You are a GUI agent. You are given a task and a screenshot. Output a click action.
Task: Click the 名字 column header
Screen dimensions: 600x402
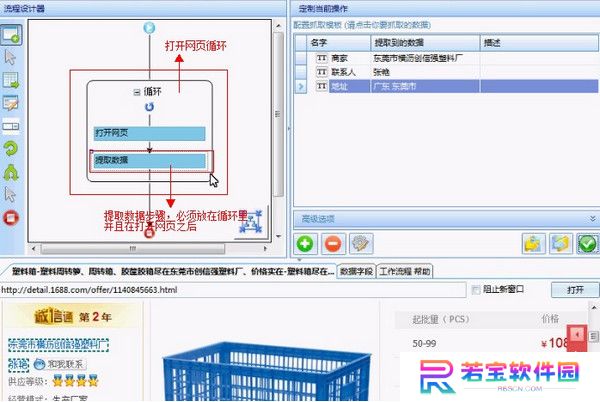(x=339, y=43)
